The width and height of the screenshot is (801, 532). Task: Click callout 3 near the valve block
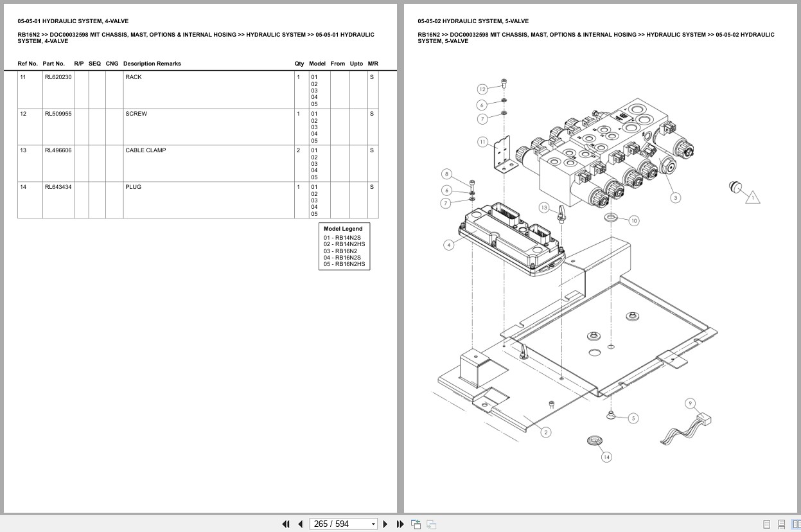pos(675,197)
